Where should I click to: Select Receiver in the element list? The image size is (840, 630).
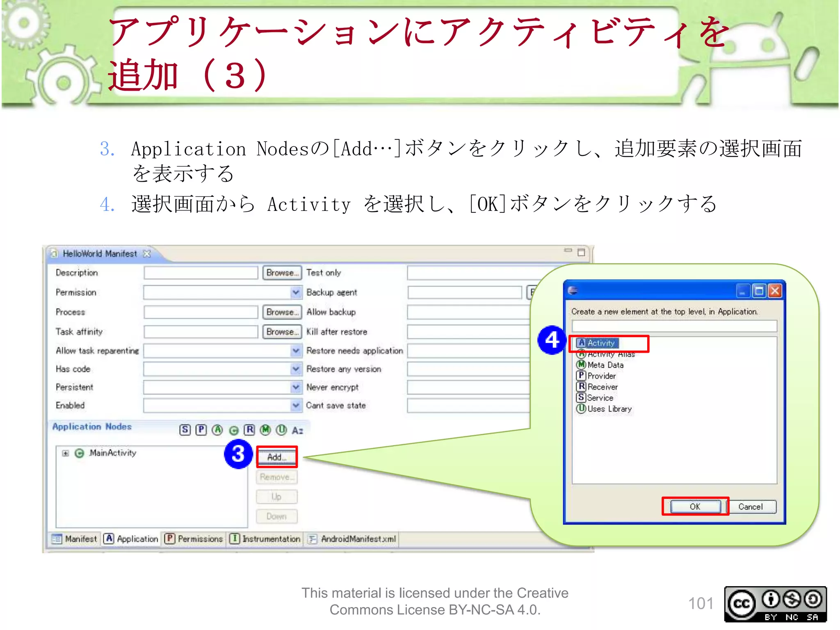597,387
